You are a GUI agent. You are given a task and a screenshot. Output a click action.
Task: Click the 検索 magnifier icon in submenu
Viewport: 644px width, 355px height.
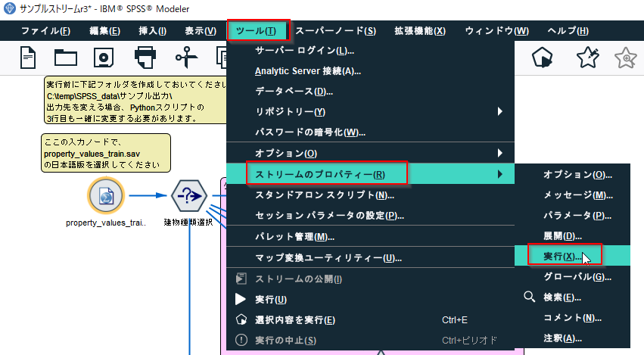[530, 297]
